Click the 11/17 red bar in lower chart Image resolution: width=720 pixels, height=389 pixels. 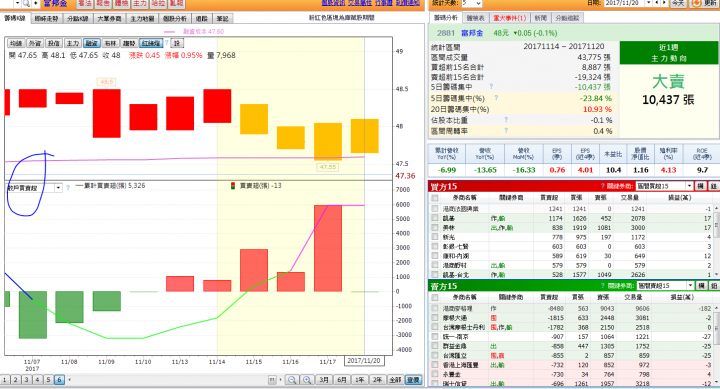tap(328, 248)
